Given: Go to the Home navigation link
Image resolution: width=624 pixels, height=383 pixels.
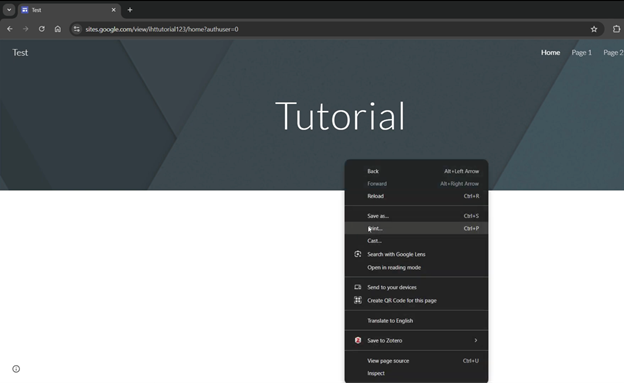Looking at the screenshot, I should pos(550,53).
